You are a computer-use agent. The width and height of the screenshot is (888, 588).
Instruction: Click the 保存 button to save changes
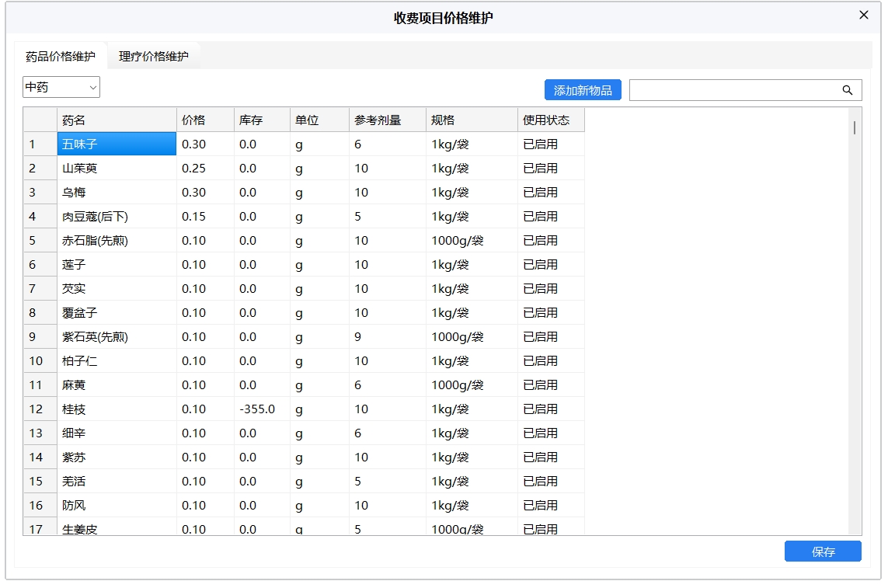(823, 551)
